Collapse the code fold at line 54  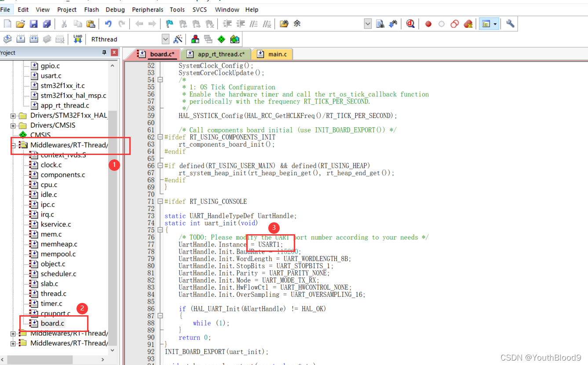click(x=160, y=80)
